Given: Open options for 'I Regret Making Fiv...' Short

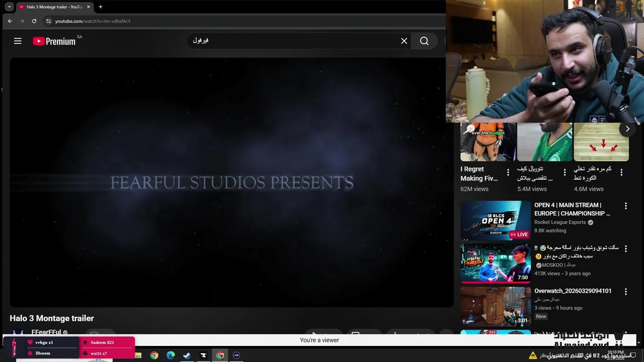Looking at the screenshot, I should (508, 172).
